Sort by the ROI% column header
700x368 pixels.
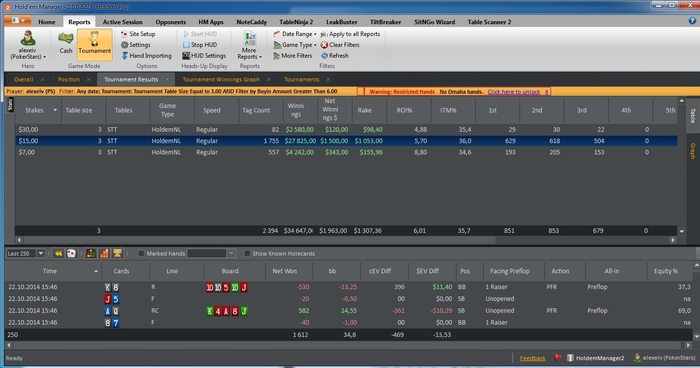point(404,110)
